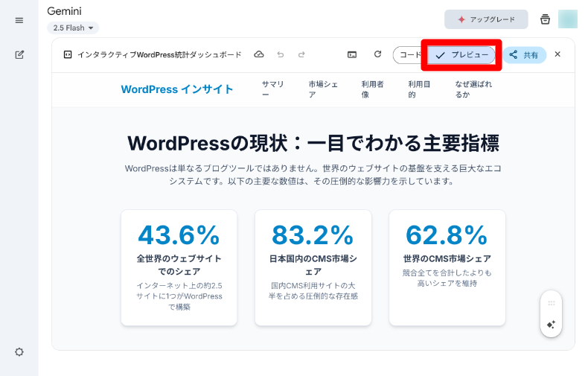
Task: Close the canvas panel with the X
Action: [557, 54]
